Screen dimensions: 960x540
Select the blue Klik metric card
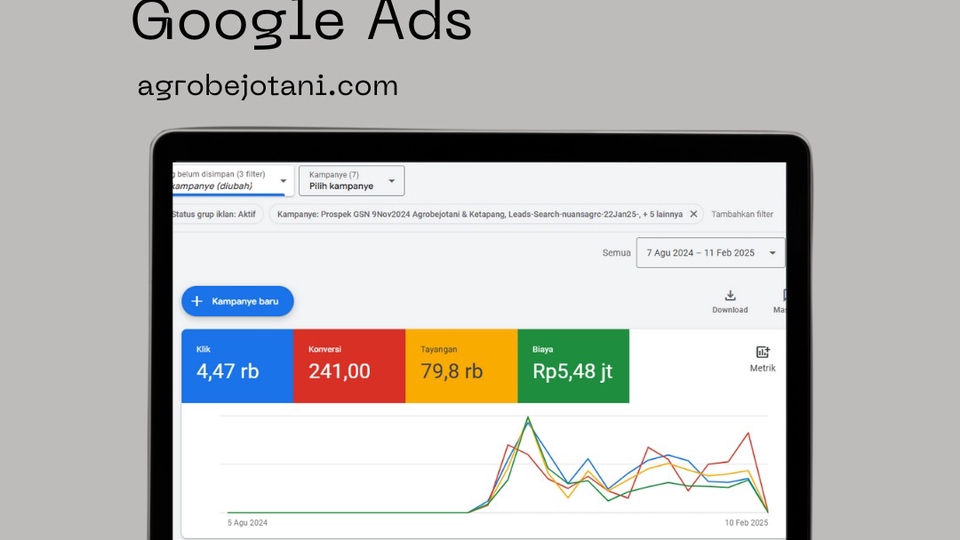238,366
